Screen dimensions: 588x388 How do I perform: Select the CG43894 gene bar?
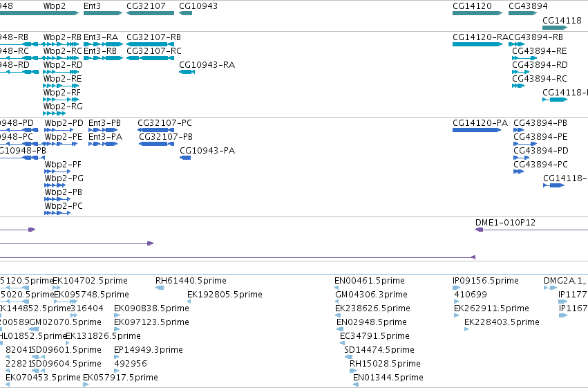pyautogui.click(x=523, y=13)
